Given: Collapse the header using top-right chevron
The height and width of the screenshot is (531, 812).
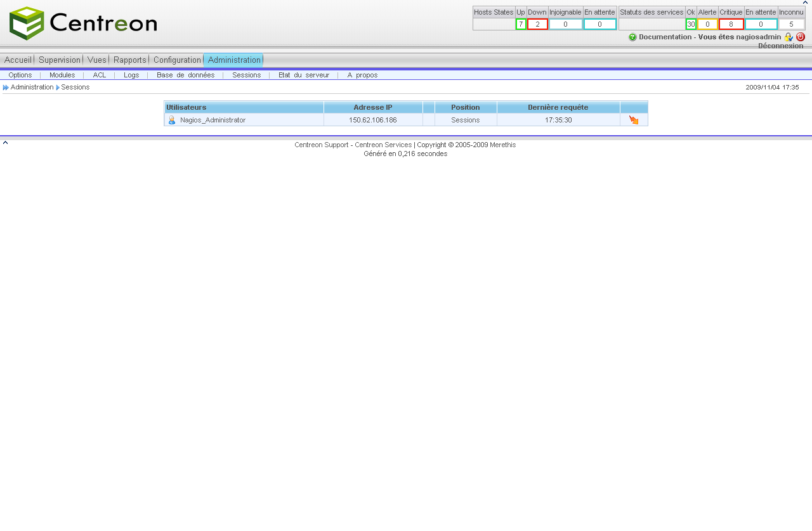Looking at the screenshot, I should pos(805,3).
